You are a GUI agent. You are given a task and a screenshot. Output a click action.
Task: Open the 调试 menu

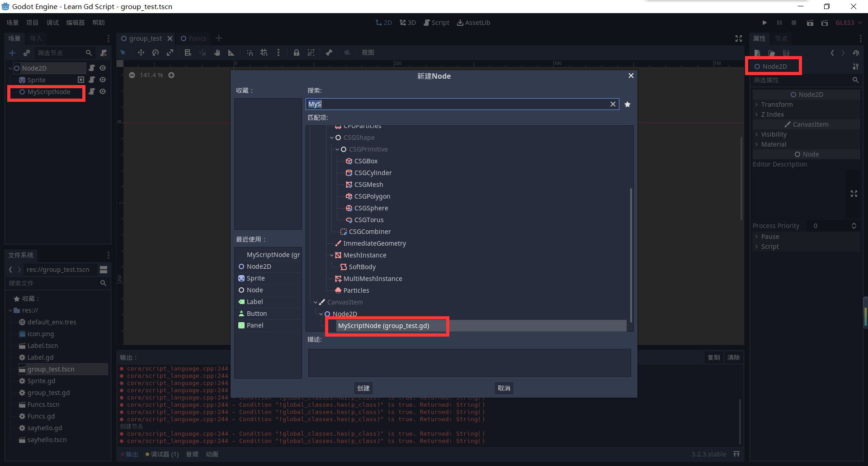pyautogui.click(x=52, y=23)
